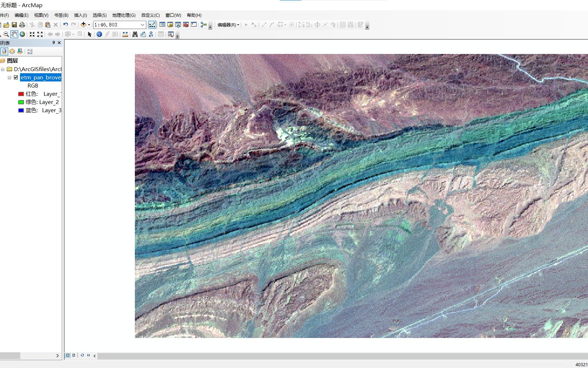Switch to Data View button at bottom
Image resolution: width=588 pixels, height=368 pixels.
click(68, 355)
